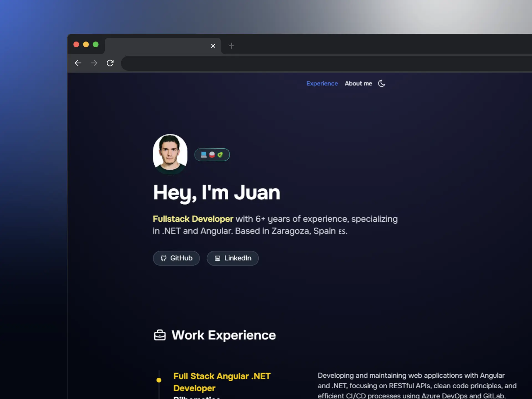Click the LinkedIn logo icon

[x=218, y=258]
